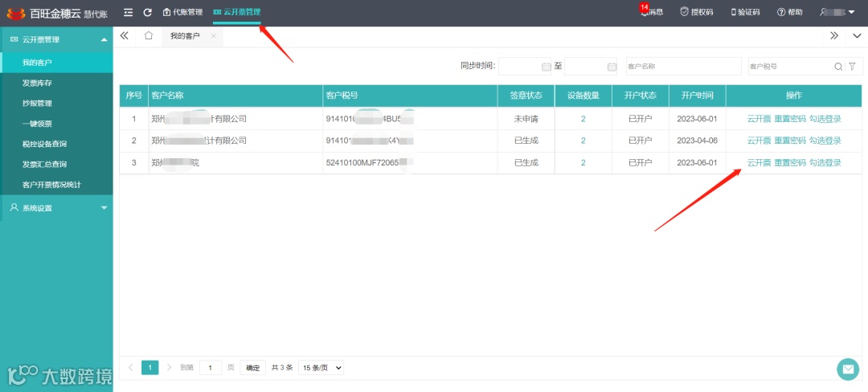868x392 pixels.
Task: Click the double-right arrow tab scroll icon
Action: pos(834,36)
